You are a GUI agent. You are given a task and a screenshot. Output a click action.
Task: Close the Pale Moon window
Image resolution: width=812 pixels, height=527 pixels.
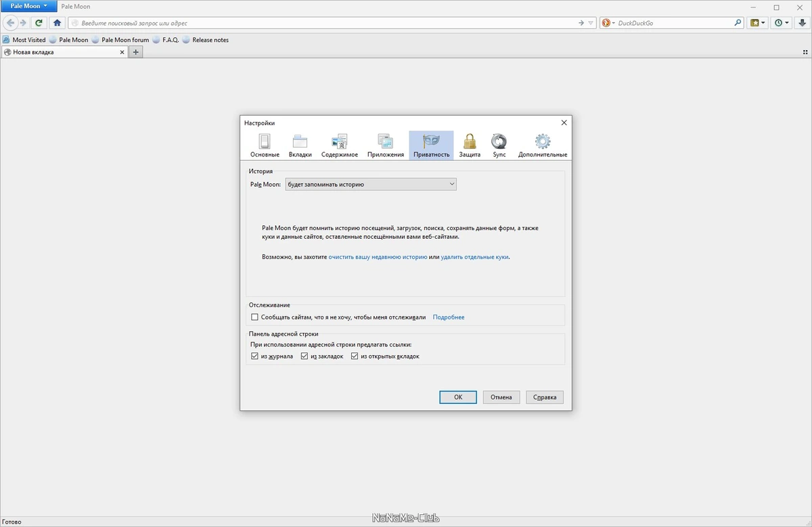[x=798, y=7]
